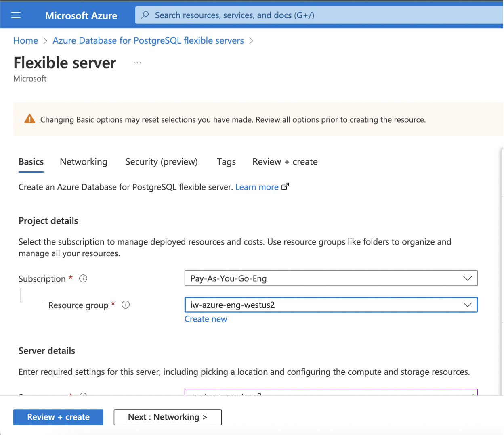Click the Changing Basic options warning text
504x435 pixels.
click(x=233, y=120)
